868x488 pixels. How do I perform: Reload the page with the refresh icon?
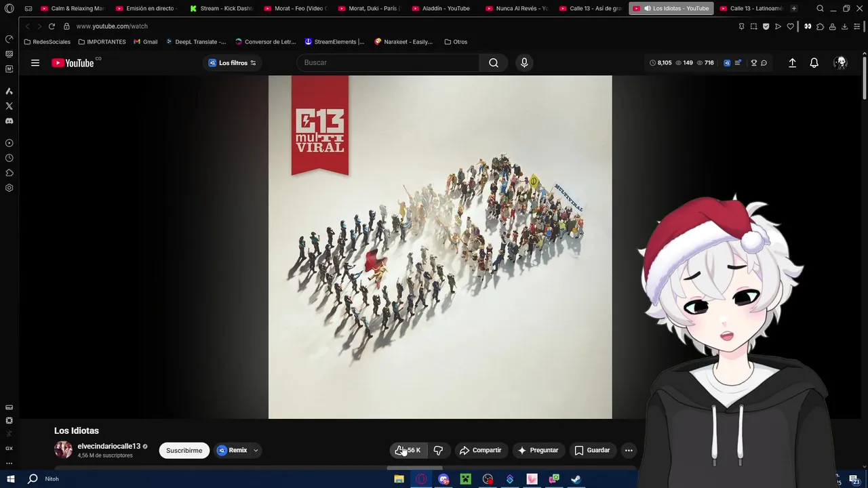(x=52, y=26)
